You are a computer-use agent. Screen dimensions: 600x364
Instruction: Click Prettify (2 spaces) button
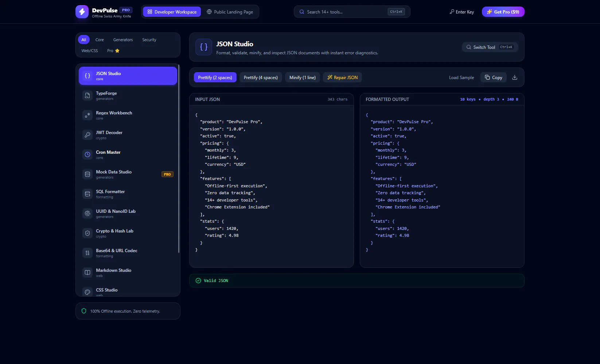(215, 77)
